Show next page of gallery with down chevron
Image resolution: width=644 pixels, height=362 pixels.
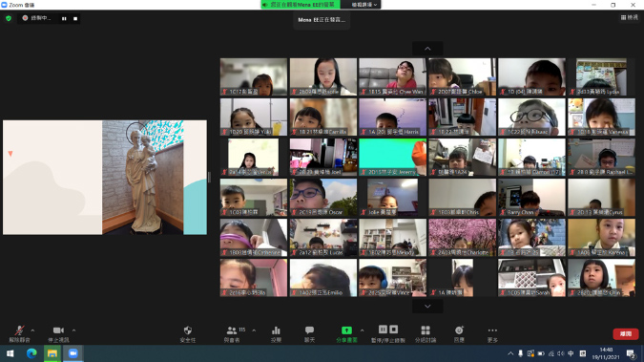point(427,306)
